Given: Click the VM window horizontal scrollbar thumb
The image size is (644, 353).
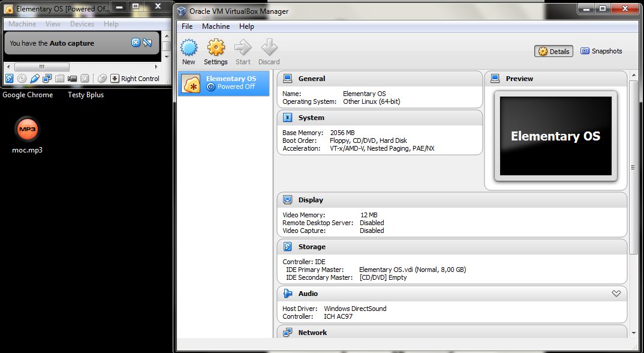Looking at the screenshot, I should click(x=42, y=67).
